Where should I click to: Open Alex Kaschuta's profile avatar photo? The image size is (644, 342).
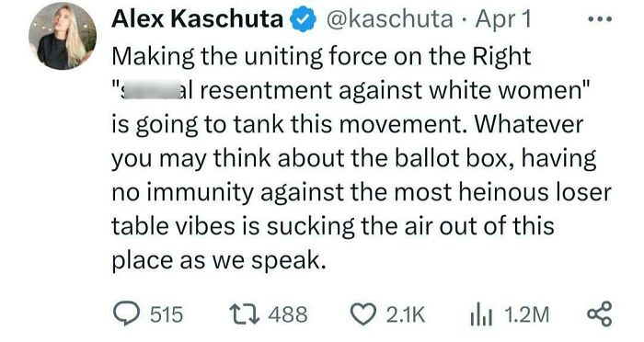coord(63,38)
